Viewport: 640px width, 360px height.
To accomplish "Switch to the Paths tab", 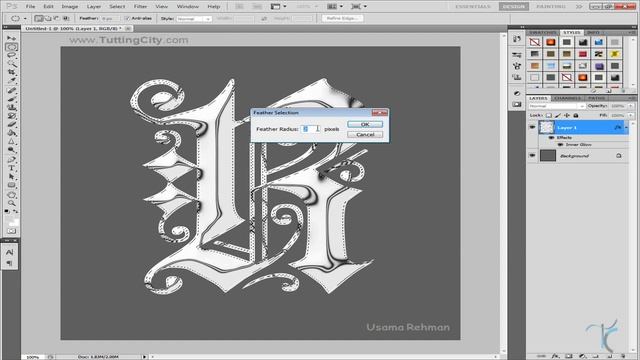I will 596,98.
